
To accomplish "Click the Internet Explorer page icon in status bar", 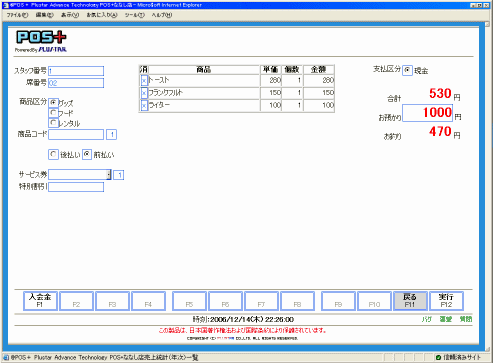I will click(x=6, y=357).
